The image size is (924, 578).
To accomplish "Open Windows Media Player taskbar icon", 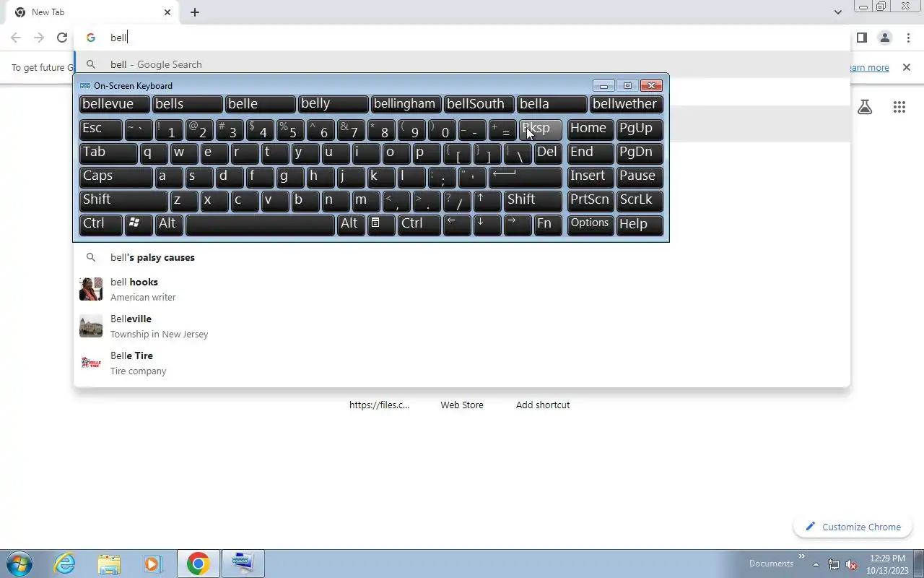I will click(x=152, y=564).
